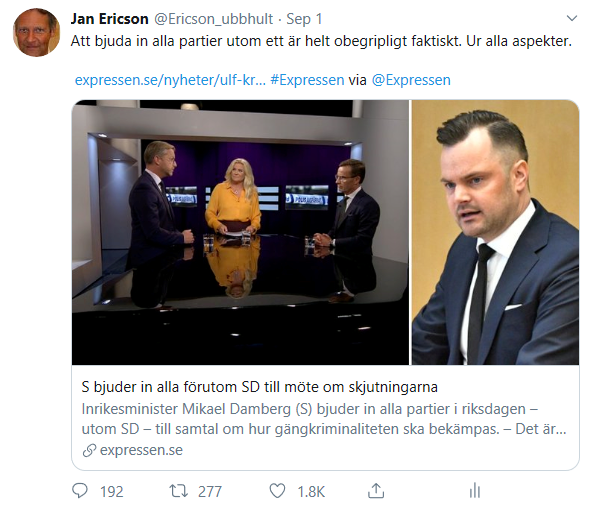Open the @Ericson_ubbhult handle

[213, 19]
